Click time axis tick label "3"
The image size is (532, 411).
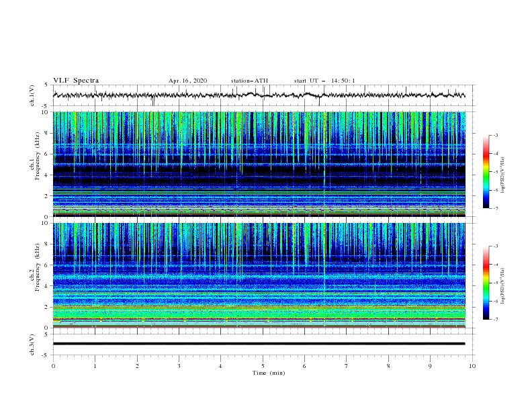click(179, 366)
